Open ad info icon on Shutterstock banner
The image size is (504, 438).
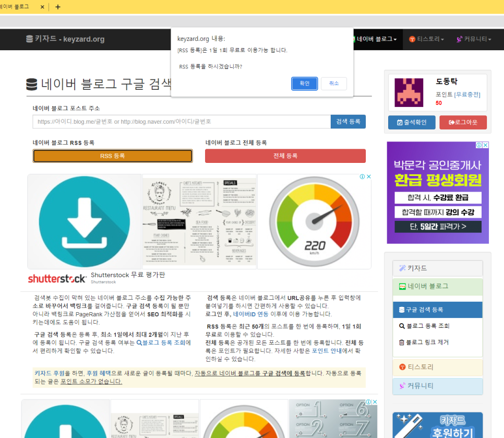(362, 176)
